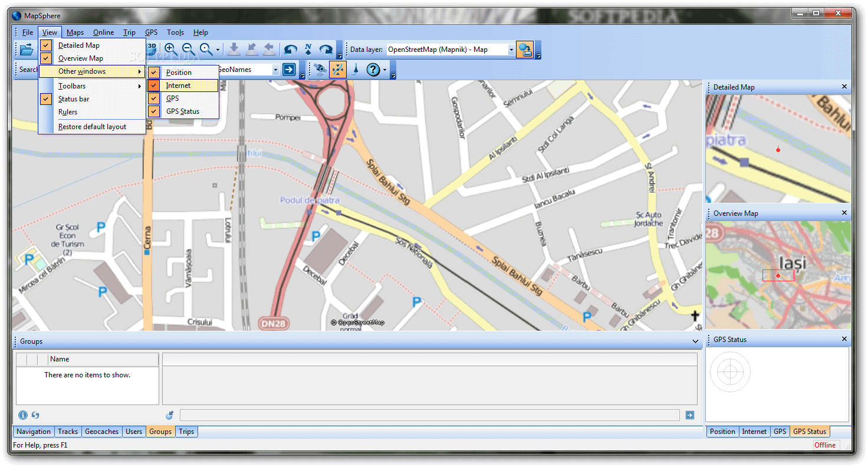Open the Tools menu
Image resolution: width=868 pixels, height=467 pixels.
pyautogui.click(x=175, y=32)
